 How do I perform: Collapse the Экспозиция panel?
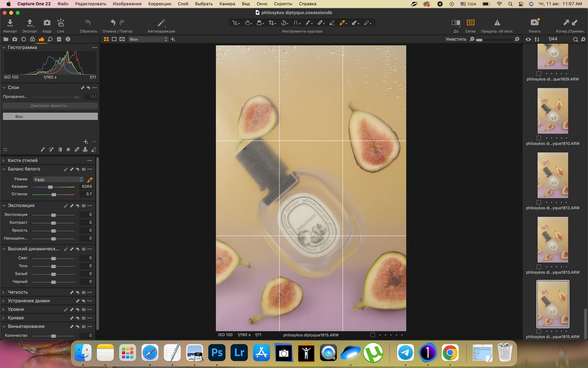click(4, 206)
